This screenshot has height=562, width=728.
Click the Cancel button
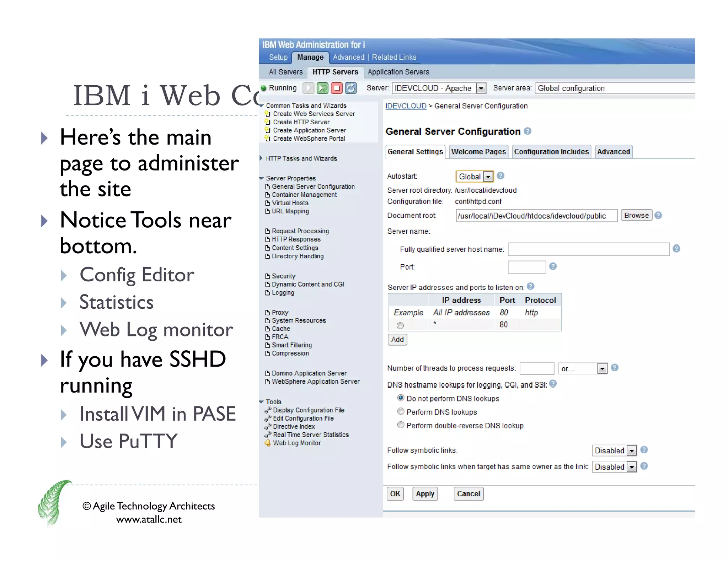469,494
